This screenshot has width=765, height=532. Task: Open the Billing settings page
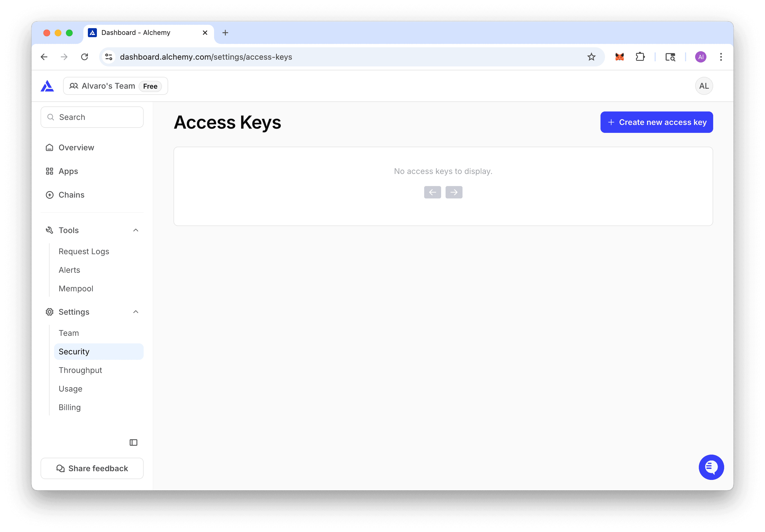(69, 407)
